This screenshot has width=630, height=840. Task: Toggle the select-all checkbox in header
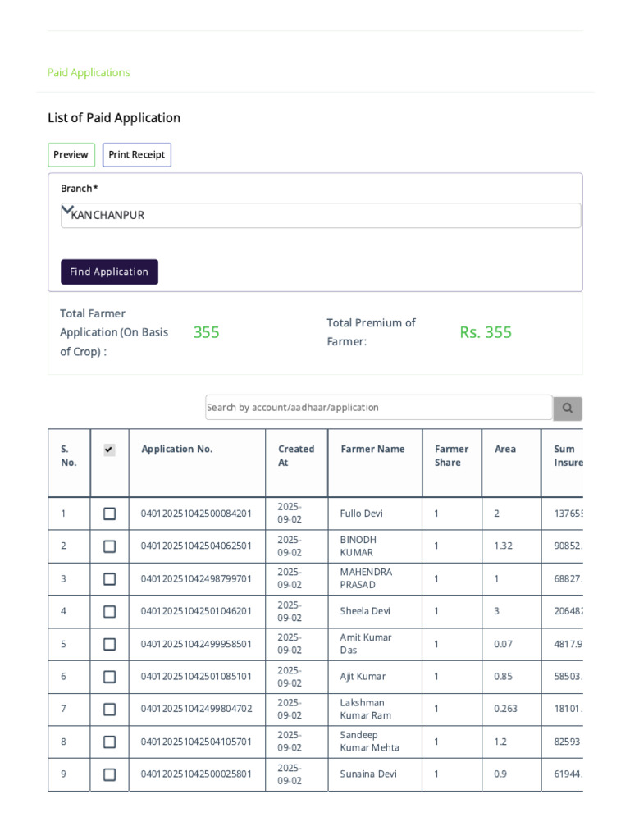[x=109, y=450]
